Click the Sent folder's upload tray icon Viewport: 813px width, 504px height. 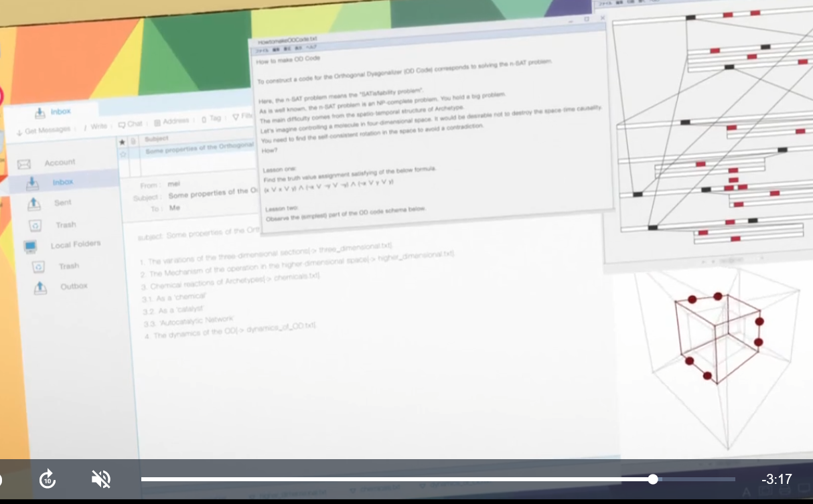tap(35, 203)
